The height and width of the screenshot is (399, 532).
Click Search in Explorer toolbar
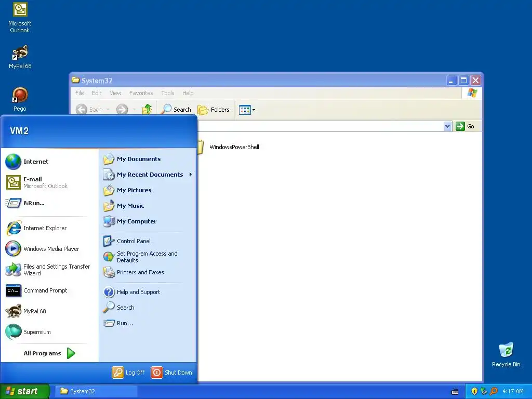coord(177,109)
